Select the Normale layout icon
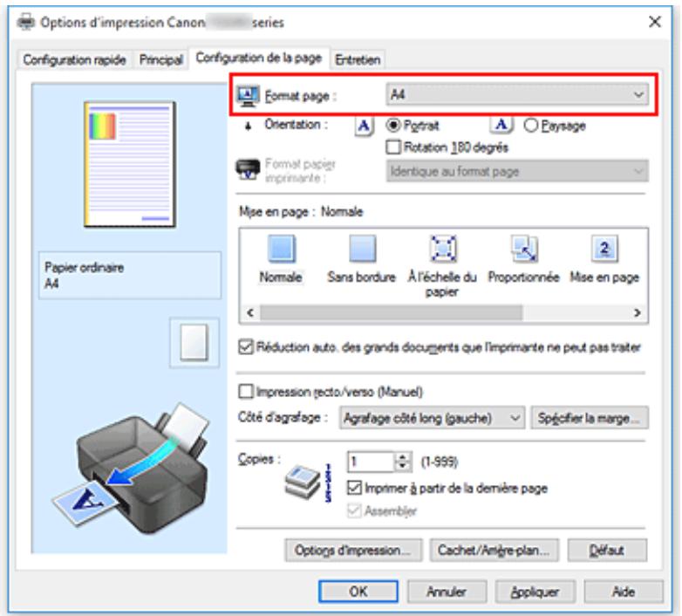Viewport: 682px width, 616px height. click(x=282, y=249)
